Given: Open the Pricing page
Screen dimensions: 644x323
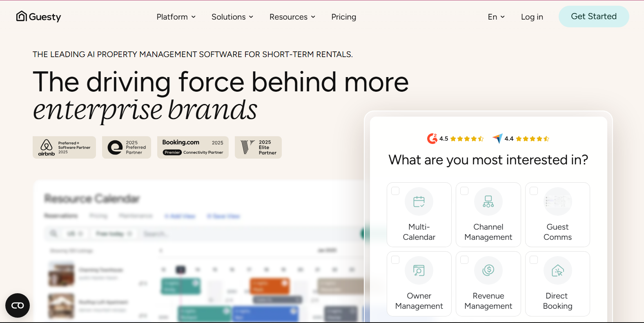Looking at the screenshot, I should [x=344, y=17].
